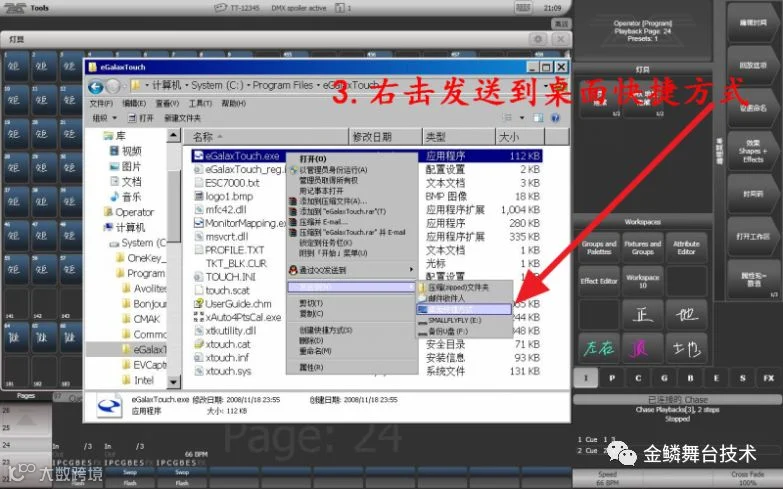Click the keyboard icon in the top bar
The height and width of the screenshot is (489, 783).
(x=523, y=8)
